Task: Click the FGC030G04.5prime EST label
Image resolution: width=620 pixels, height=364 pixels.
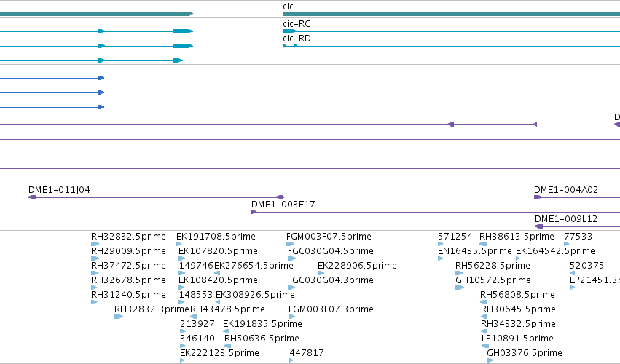Action: tap(331, 251)
